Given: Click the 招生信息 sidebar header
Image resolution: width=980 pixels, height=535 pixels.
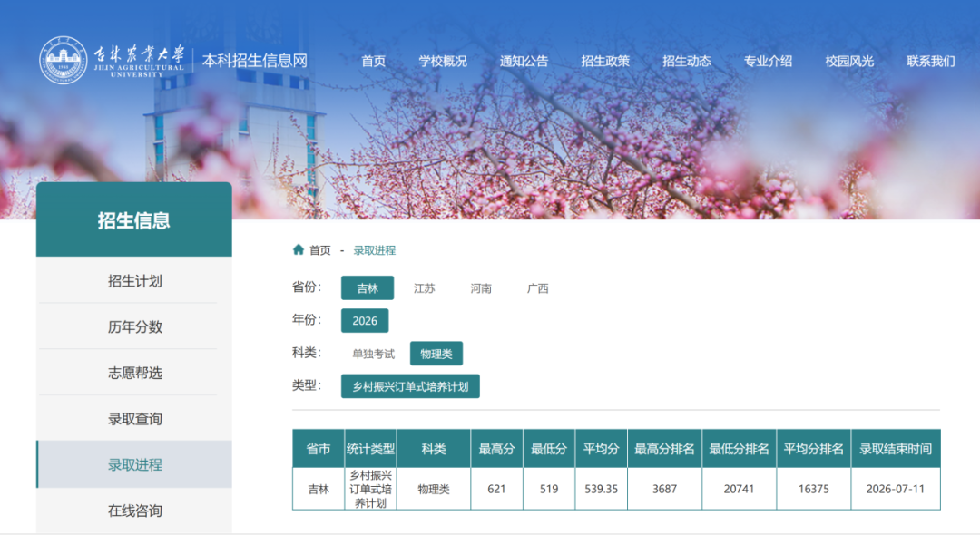Looking at the screenshot, I should [x=133, y=219].
